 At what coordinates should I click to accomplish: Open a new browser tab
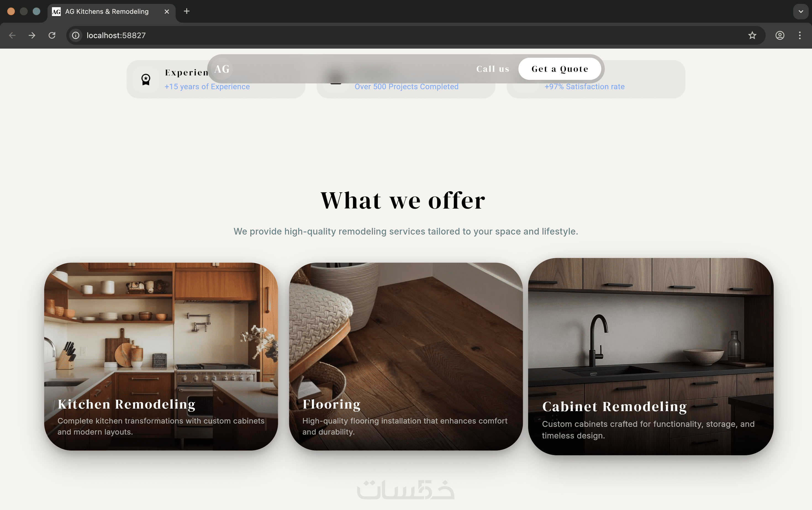[186, 12]
